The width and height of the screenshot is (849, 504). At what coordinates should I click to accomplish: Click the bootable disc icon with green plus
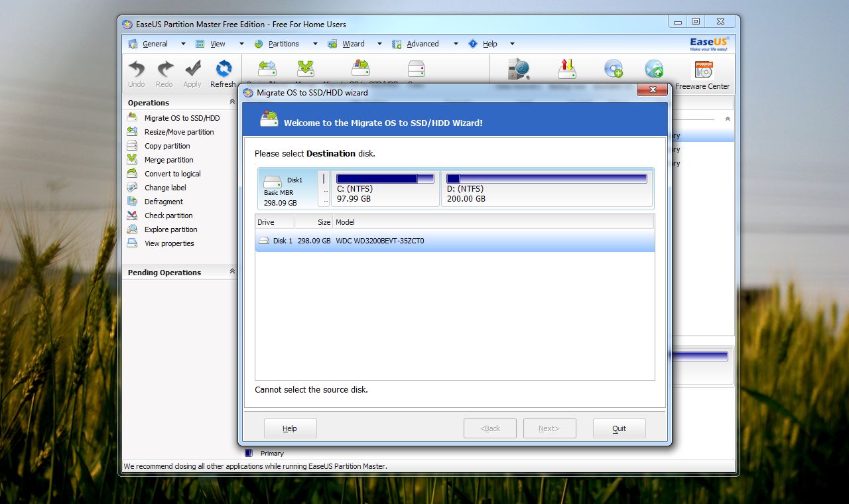[x=613, y=69]
